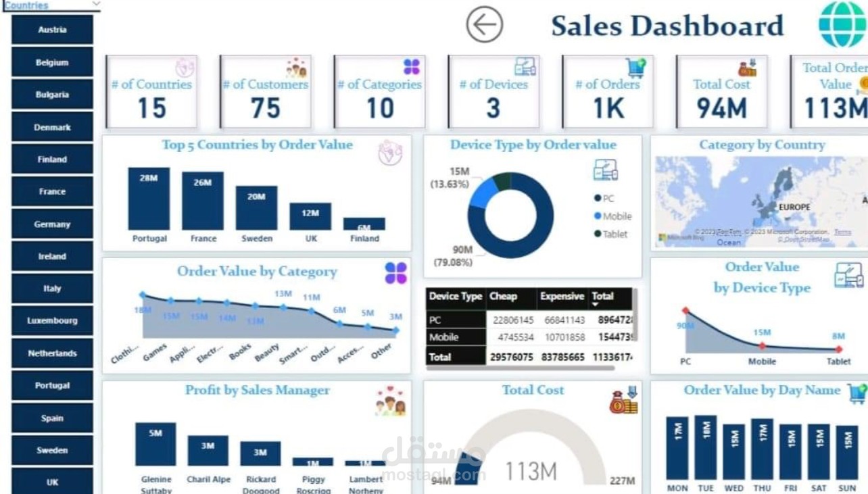This screenshot has height=494, width=868.
Task: Click the Rickard Doogood 3M profit bar
Action: coord(260,453)
